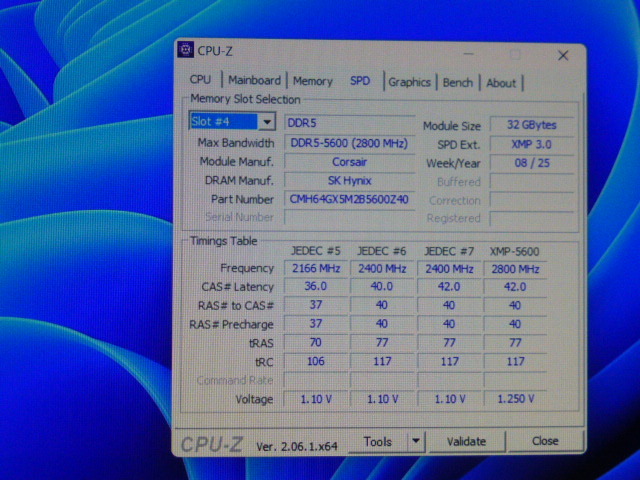Screen dimensions: 640x480
Task: Click the XMP-5600 column header
Action: [514, 251]
